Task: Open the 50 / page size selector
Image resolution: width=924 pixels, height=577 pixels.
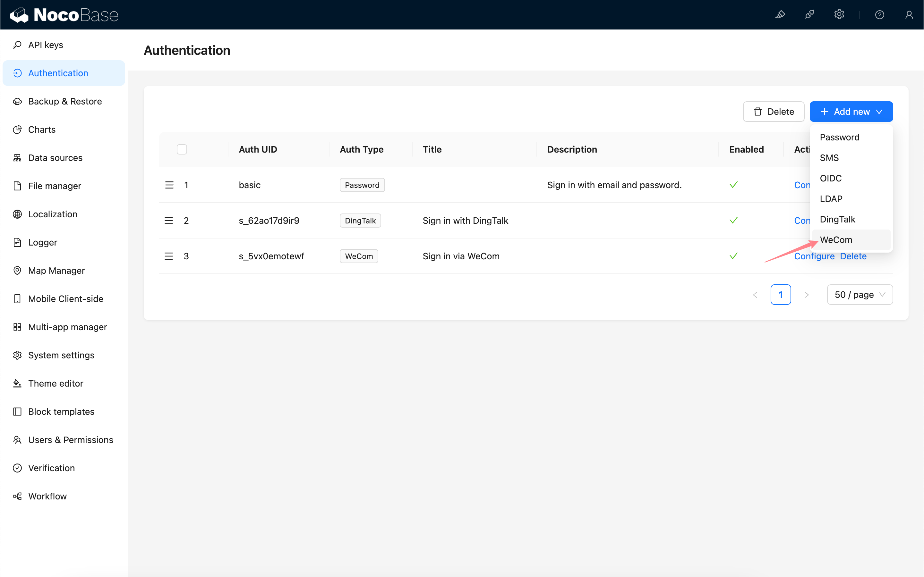Action: (860, 295)
